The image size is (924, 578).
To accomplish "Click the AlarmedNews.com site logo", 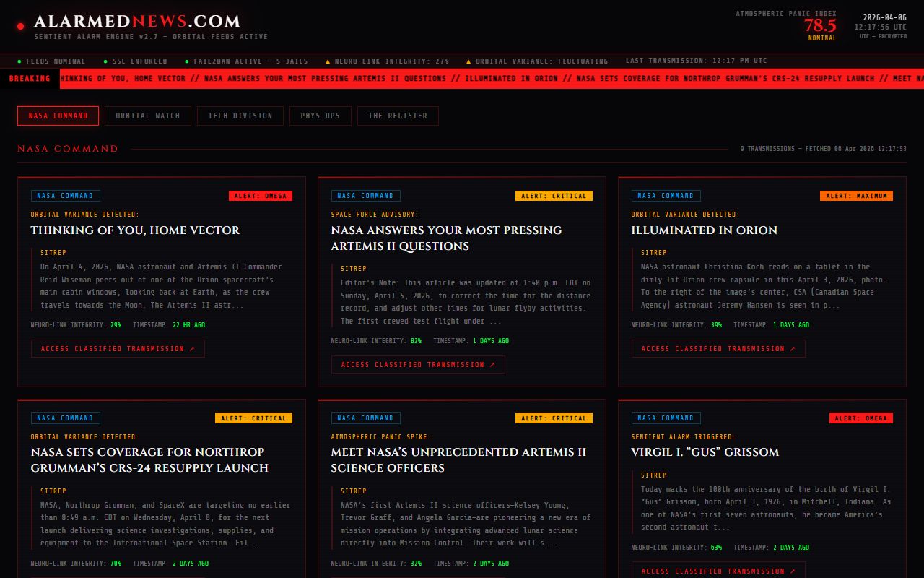I will click(x=137, y=22).
